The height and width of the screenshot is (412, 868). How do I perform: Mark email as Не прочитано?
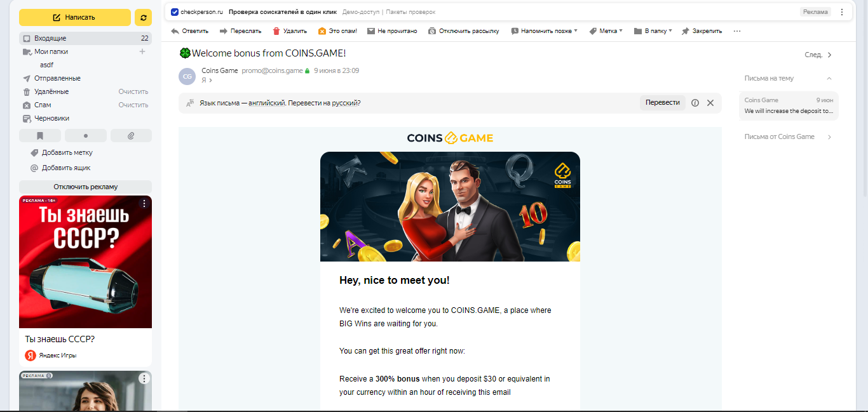[x=392, y=30]
